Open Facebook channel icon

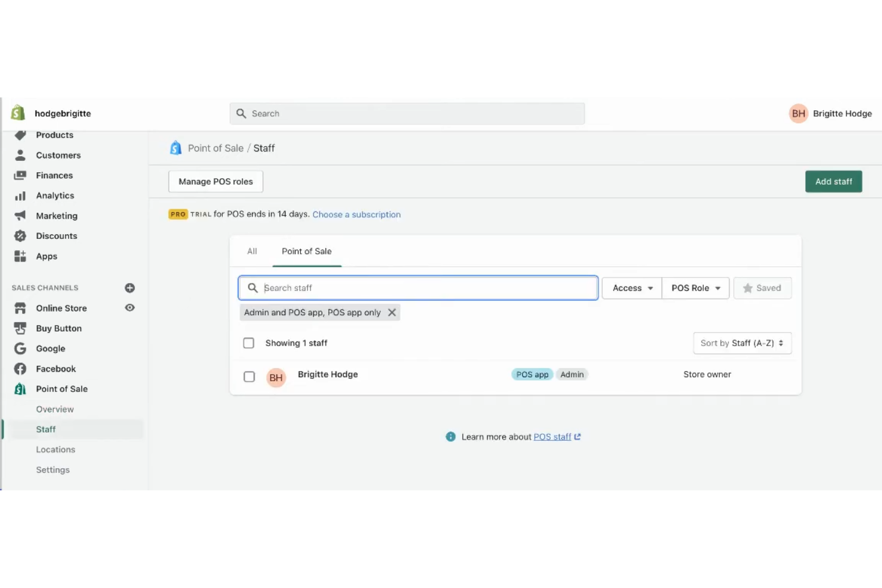click(x=20, y=369)
